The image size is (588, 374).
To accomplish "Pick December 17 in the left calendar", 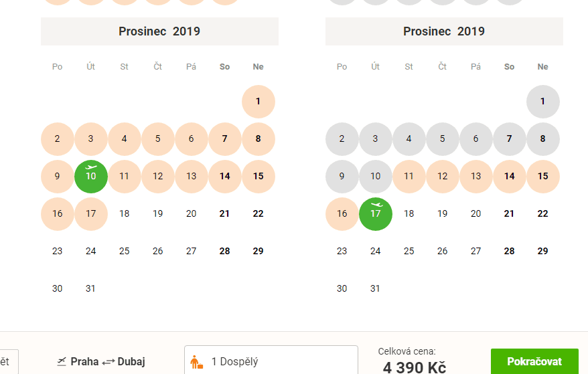I will [91, 214].
